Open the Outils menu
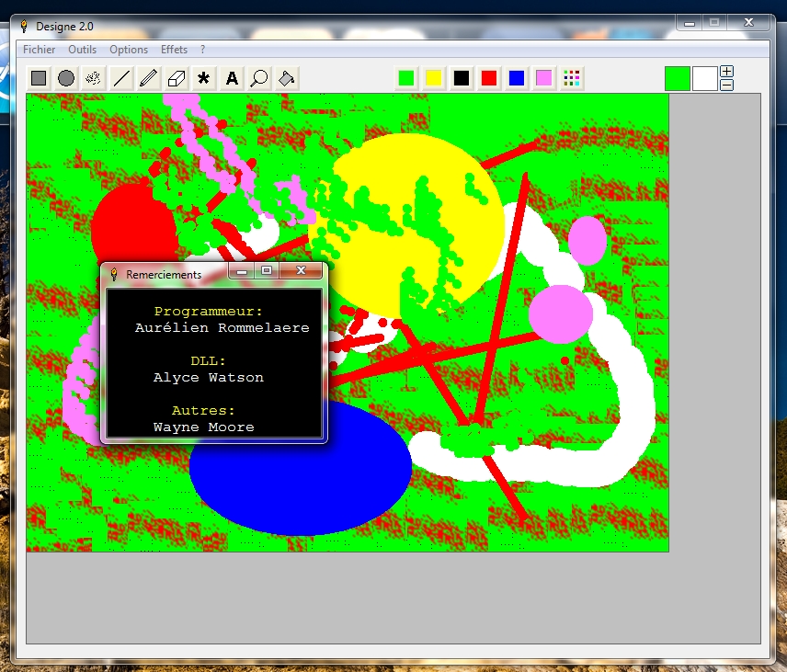Viewport: 787px width, 672px height. point(83,50)
